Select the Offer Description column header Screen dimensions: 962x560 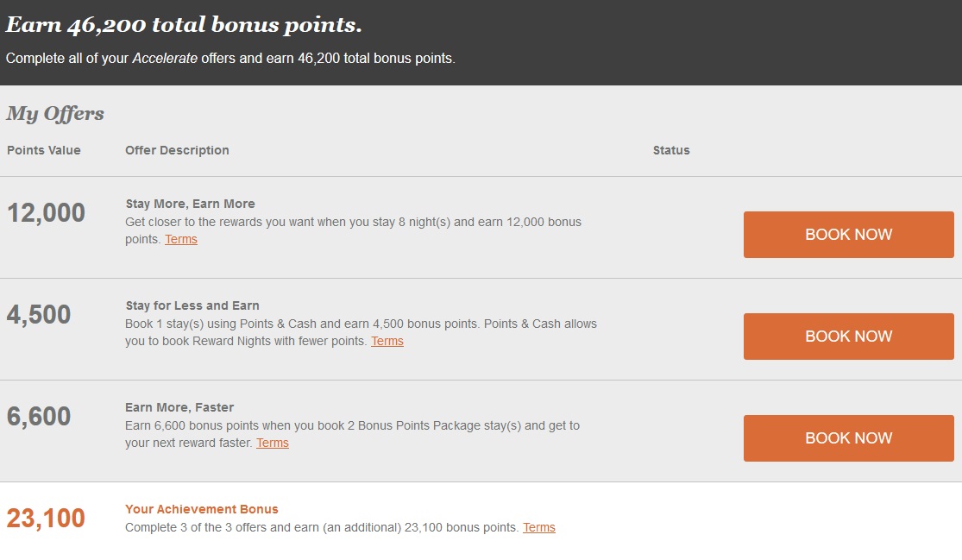point(177,150)
